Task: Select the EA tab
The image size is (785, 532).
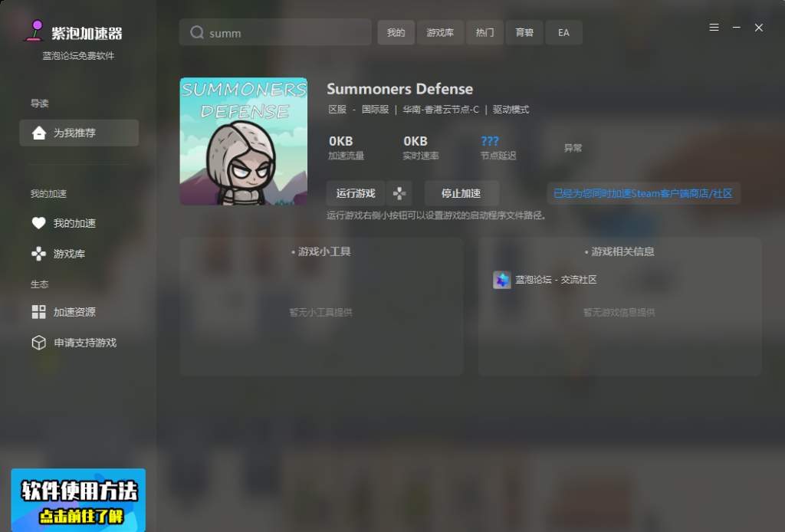Action: tap(563, 32)
